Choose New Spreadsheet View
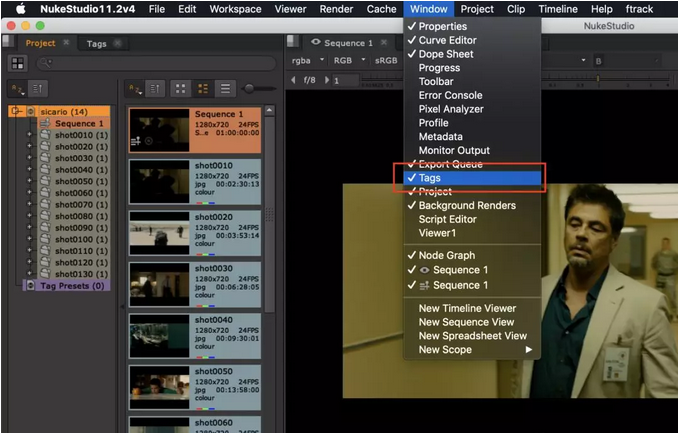The image size is (679, 433). pos(472,336)
